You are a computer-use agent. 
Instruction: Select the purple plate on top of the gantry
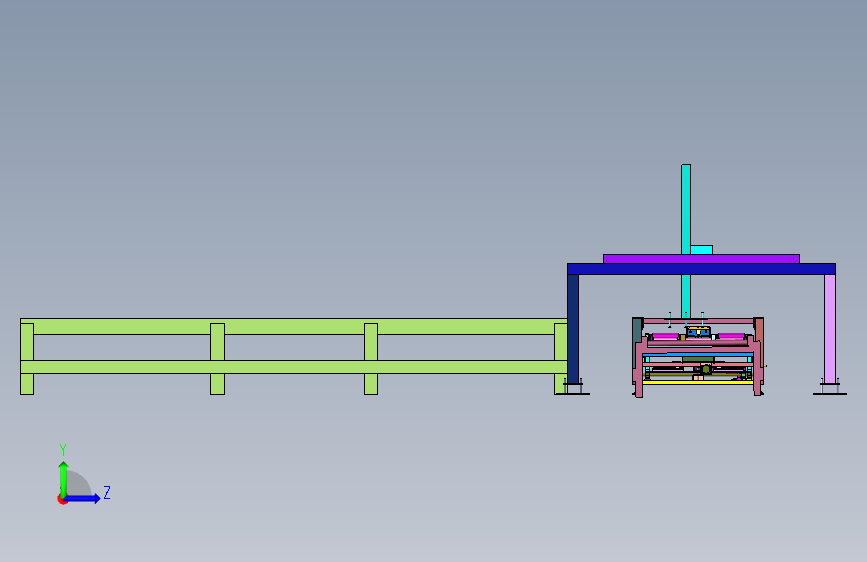[x=701, y=259]
